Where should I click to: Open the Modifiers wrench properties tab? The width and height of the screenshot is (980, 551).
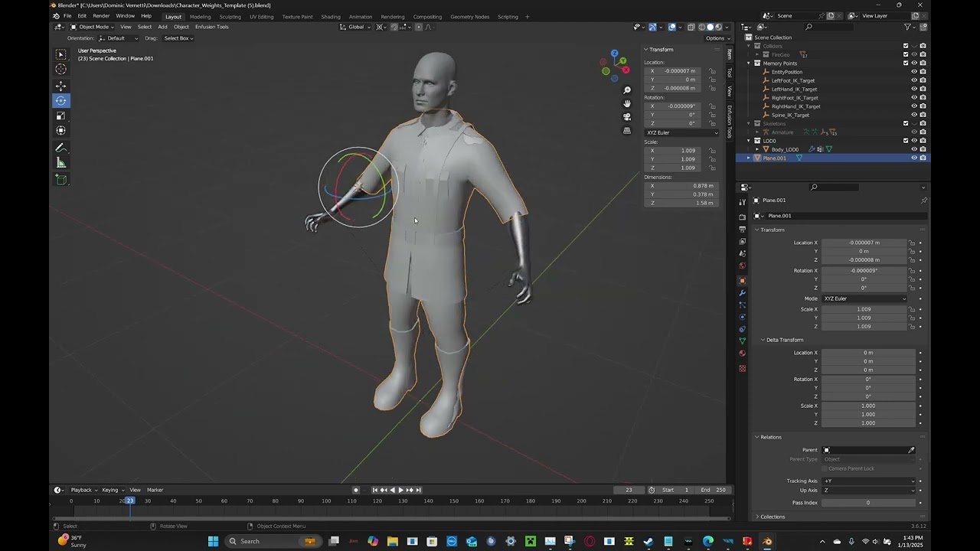742,293
